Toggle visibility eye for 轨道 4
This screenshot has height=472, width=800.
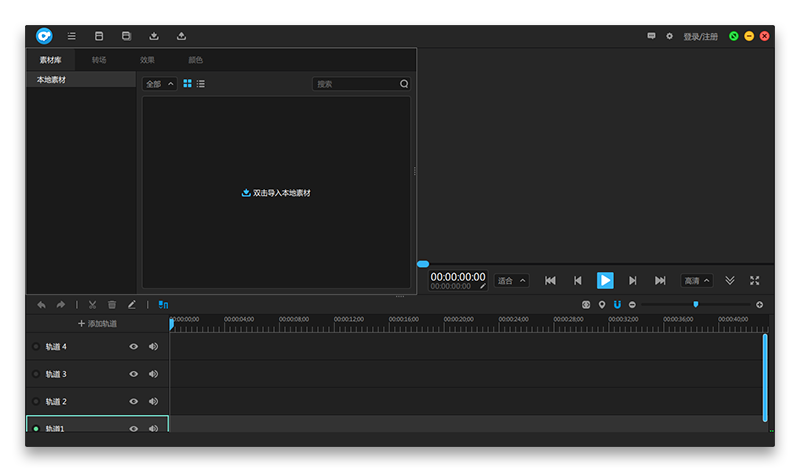(x=134, y=346)
